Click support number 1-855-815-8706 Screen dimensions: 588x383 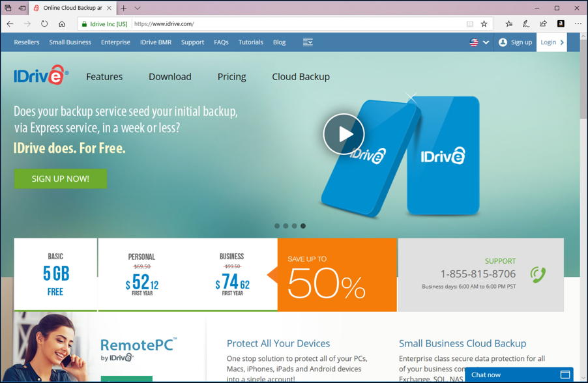478,274
